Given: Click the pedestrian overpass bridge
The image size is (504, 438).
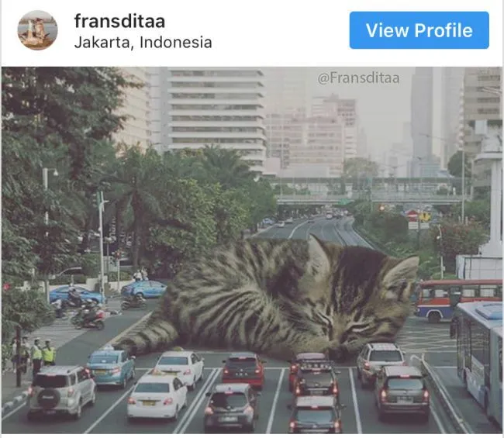Looking at the screenshot, I should 370,192.
